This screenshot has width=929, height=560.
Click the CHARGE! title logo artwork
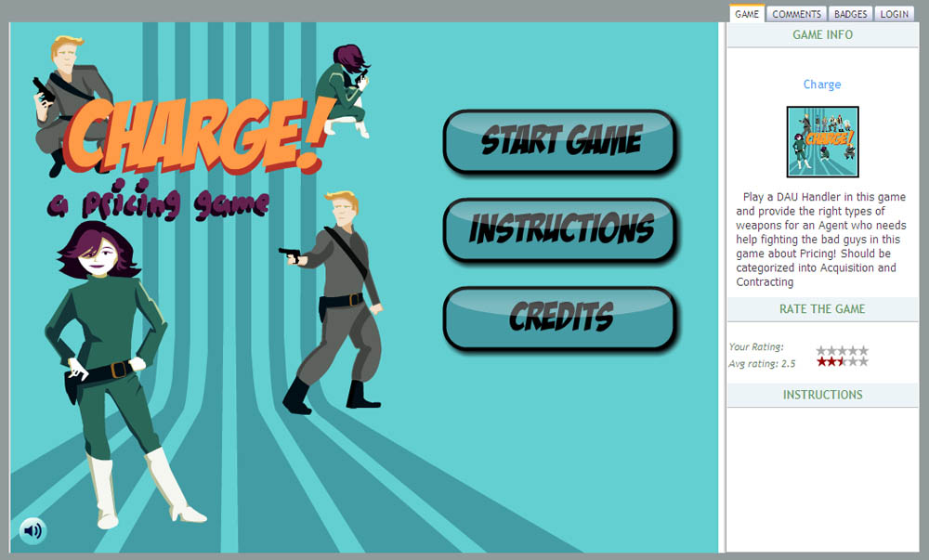pyautogui.click(x=202, y=141)
